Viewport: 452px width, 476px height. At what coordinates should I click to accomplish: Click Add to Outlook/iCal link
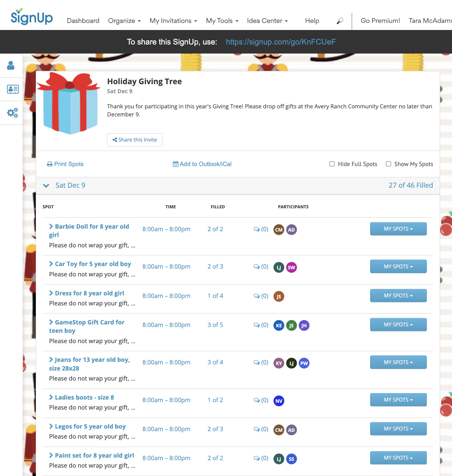[x=202, y=164]
